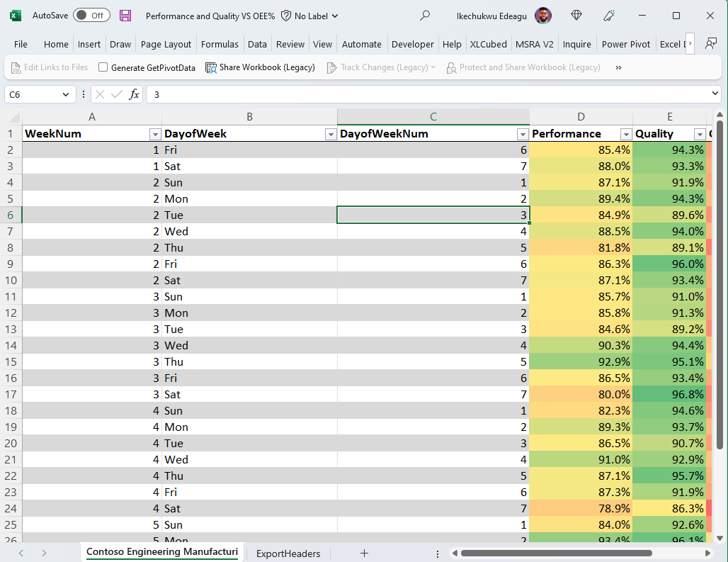Open the DayofWeek filter dropdown

click(331, 133)
